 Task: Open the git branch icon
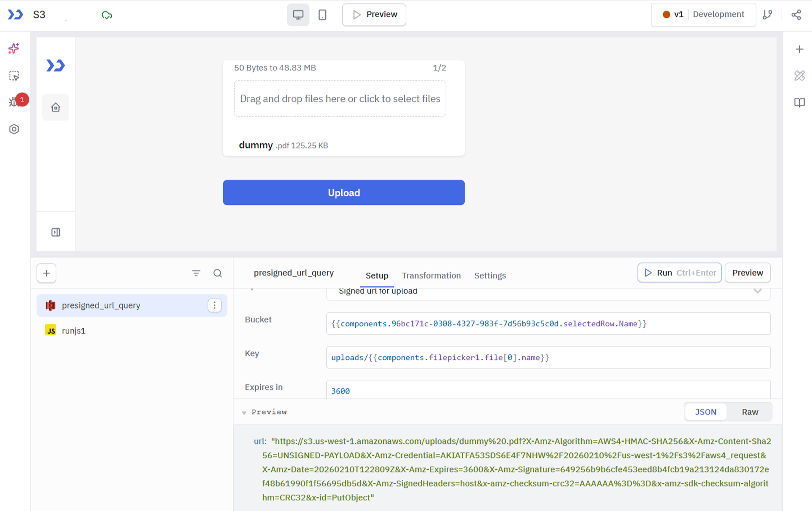[768, 15]
